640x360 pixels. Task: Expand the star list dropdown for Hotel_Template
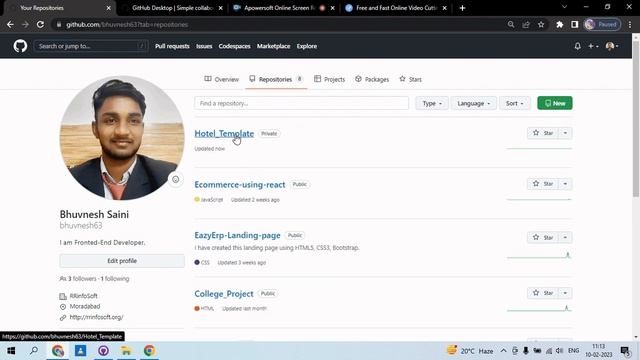pyautogui.click(x=565, y=133)
